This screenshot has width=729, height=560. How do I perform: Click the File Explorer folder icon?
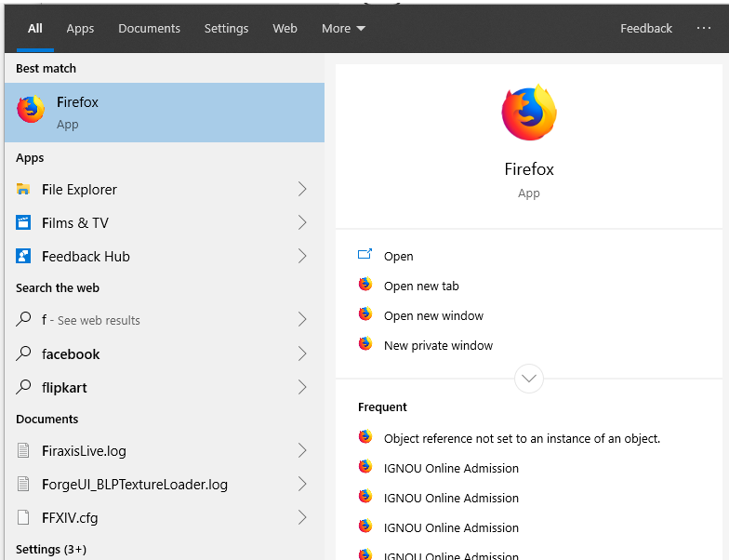pos(23,189)
